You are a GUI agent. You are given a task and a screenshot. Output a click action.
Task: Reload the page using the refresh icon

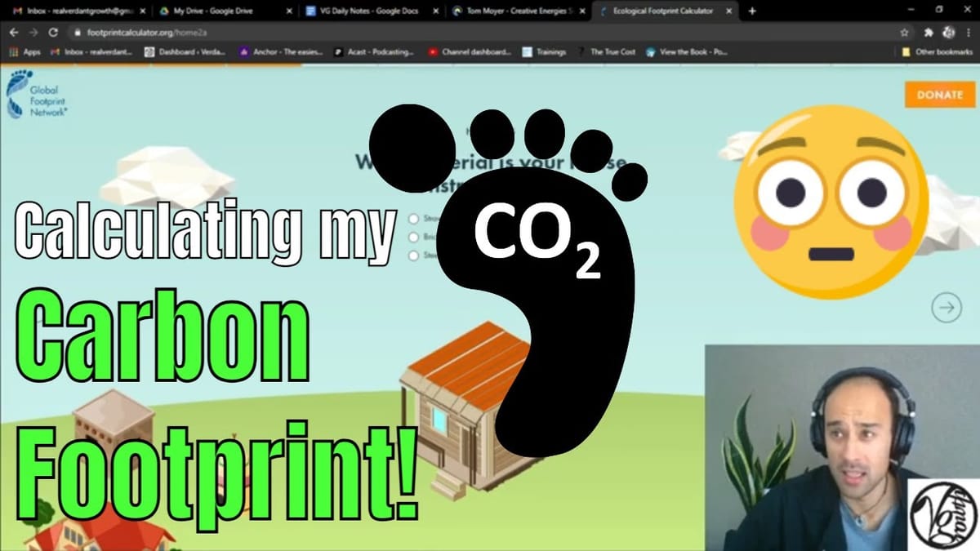(51, 34)
